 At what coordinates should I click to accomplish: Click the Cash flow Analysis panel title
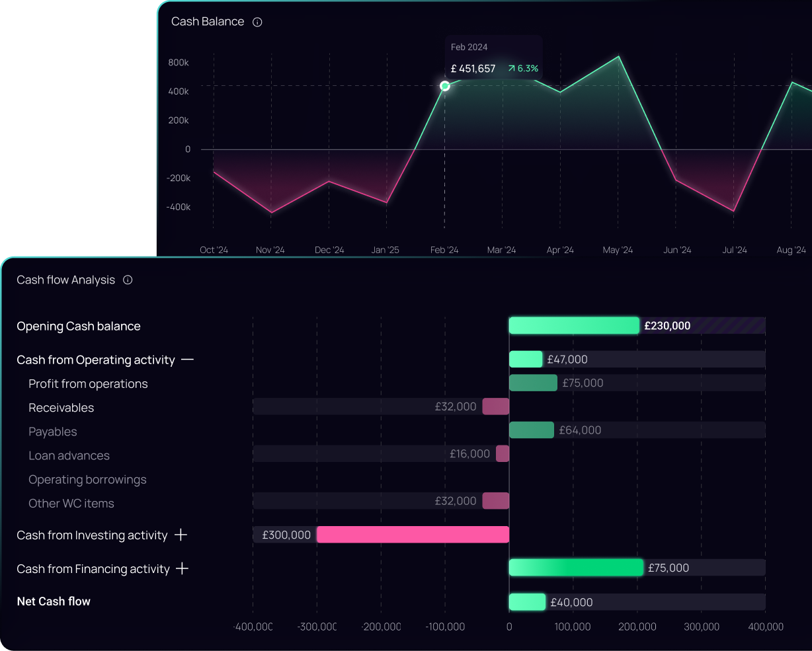coord(65,280)
